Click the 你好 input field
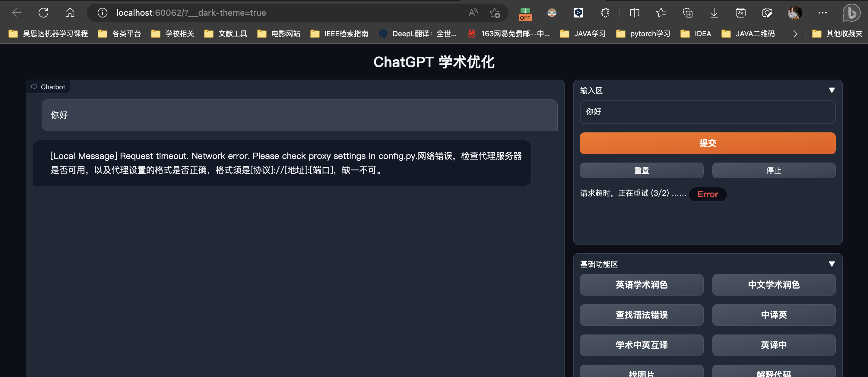Image resolution: width=868 pixels, height=377 pixels. point(707,112)
